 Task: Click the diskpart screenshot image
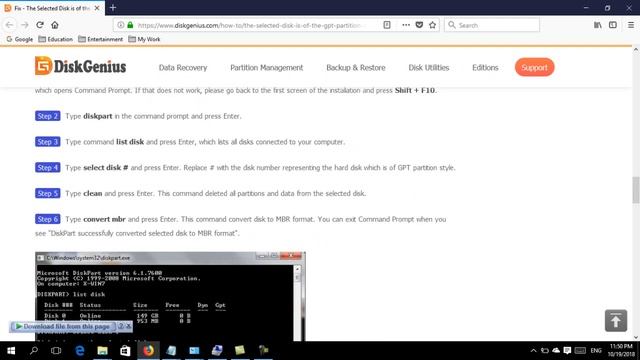[170, 296]
